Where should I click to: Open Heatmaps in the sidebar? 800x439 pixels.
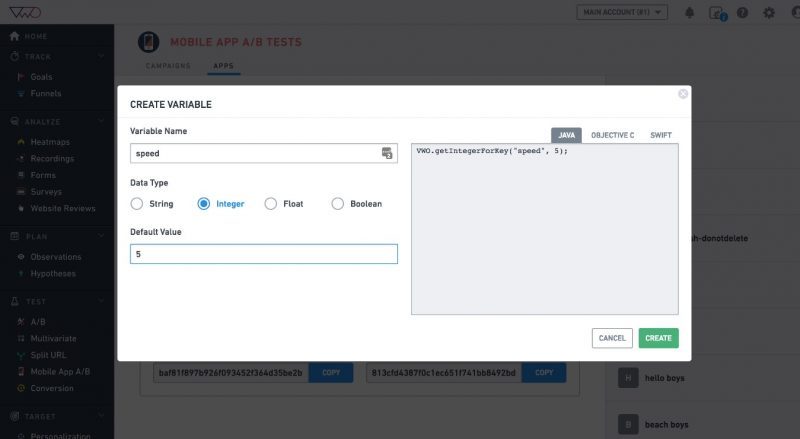50,142
